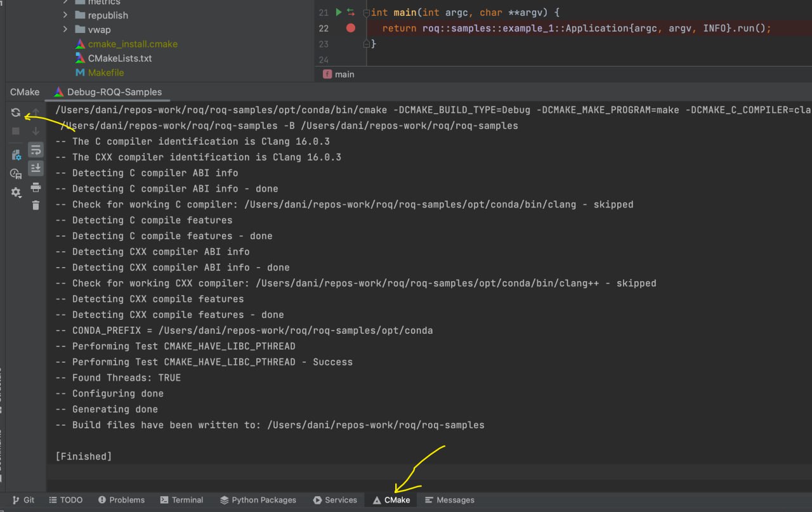
Task: Click 'Detecting CXX compile features - done' line
Action: click(x=169, y=315)
